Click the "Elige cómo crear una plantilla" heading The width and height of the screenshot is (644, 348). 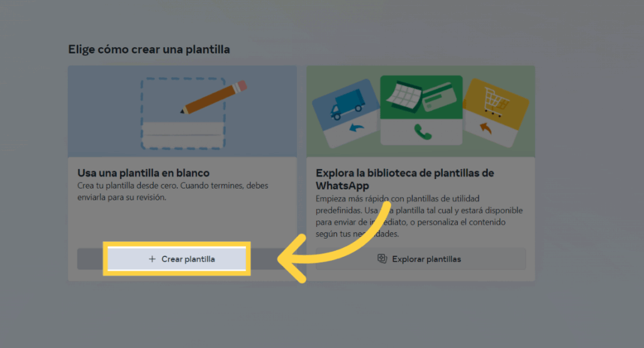pos(148,48)
